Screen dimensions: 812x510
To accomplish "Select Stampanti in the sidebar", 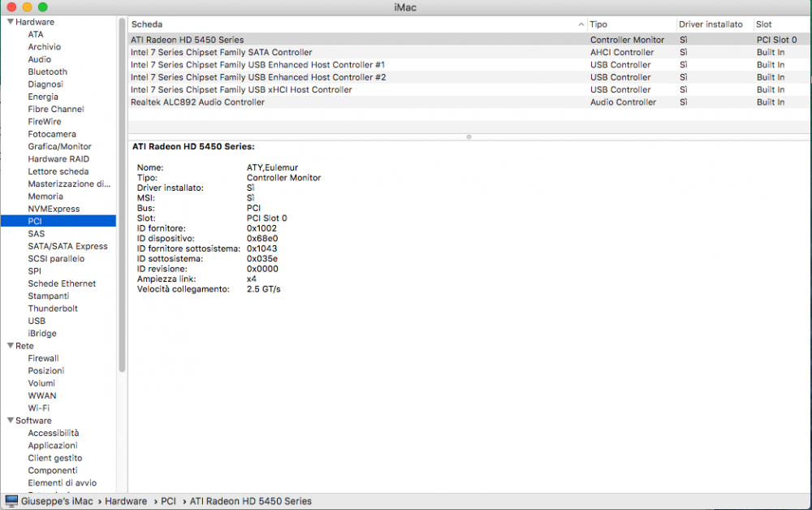I will tap(48, 296).
